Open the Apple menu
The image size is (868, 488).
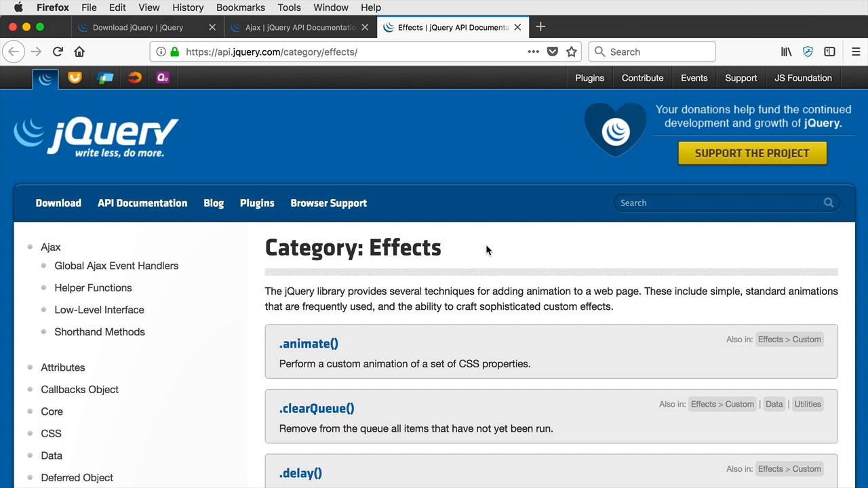pos(18,7)
